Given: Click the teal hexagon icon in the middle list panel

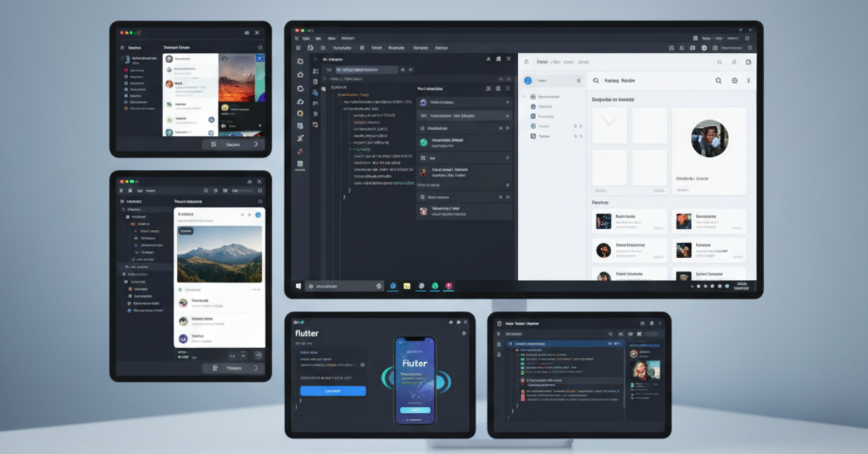Looking at the screenshot, I should 423,142.
